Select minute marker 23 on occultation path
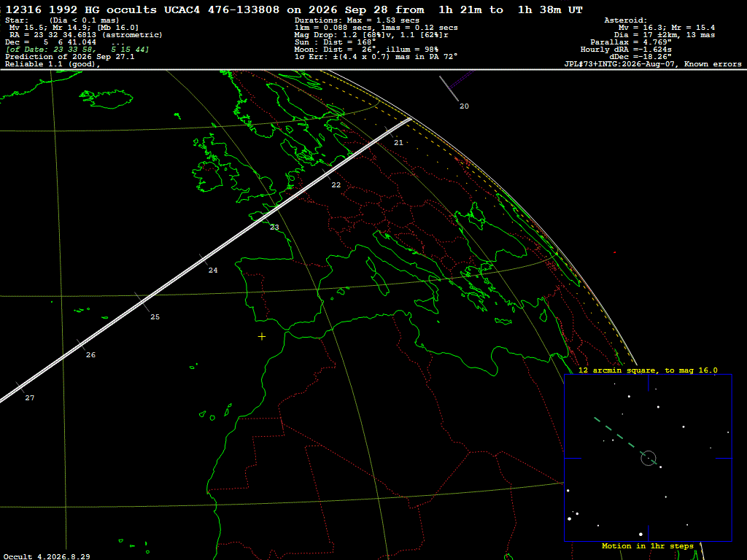 (274, 227)
